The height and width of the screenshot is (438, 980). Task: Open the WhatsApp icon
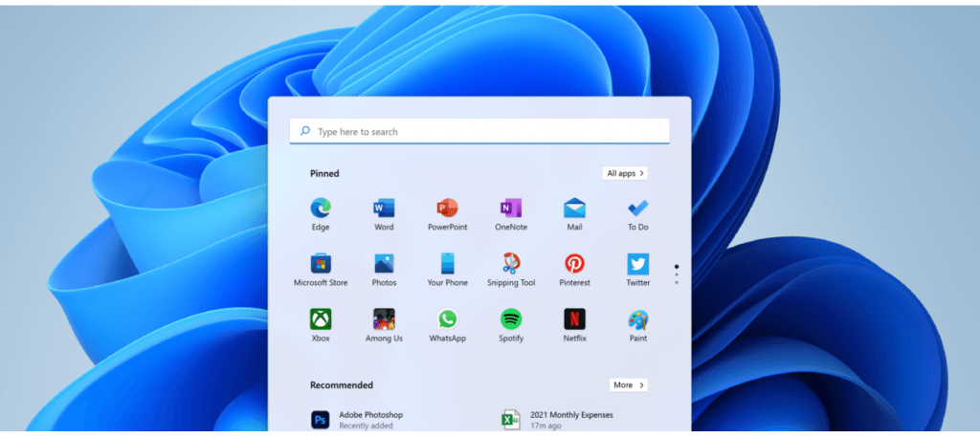(x=448, y=318)
